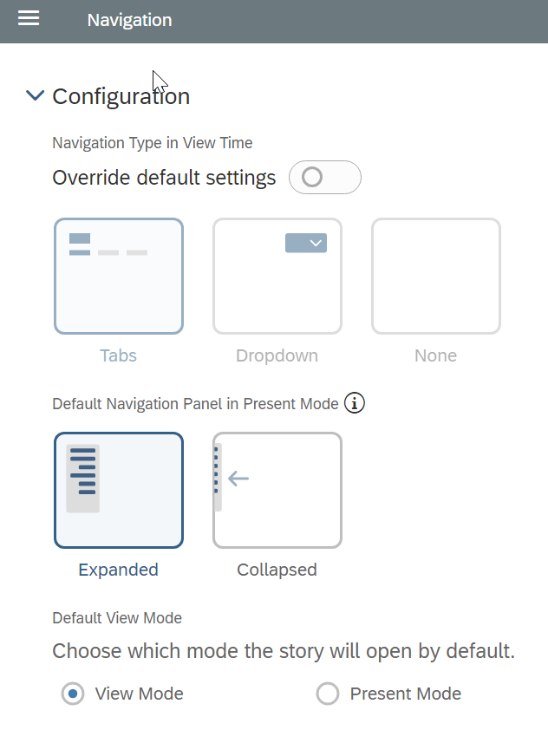
Task: Click the Dropdown label under the tile
Action: click(x=277, y=355)
